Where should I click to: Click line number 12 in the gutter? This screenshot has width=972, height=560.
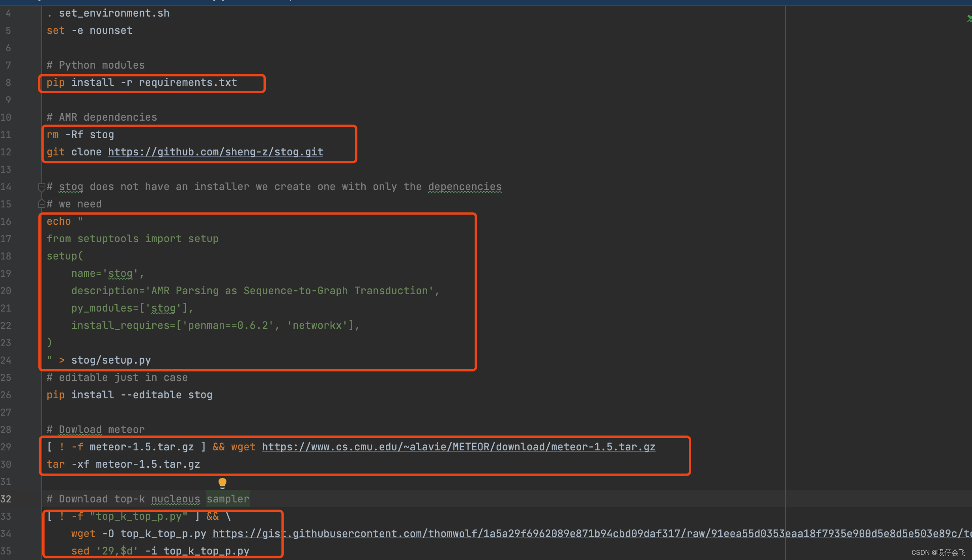click(6, 152)
